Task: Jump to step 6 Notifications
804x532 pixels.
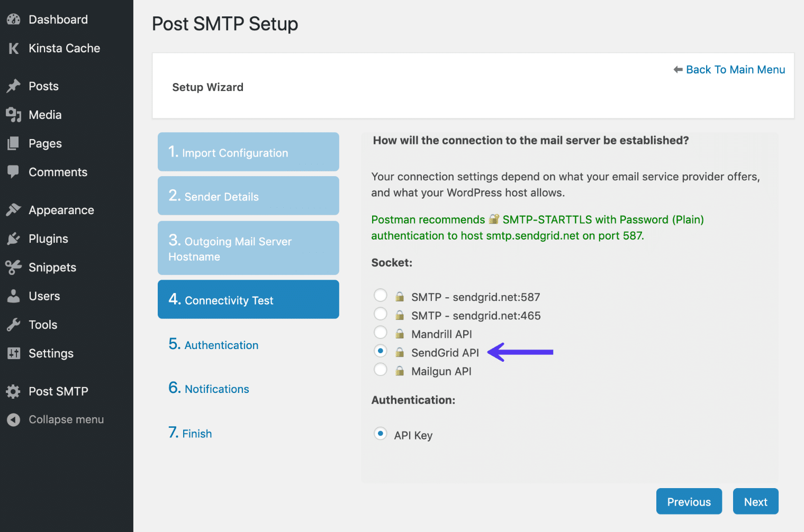Action: tap(209, 388)
